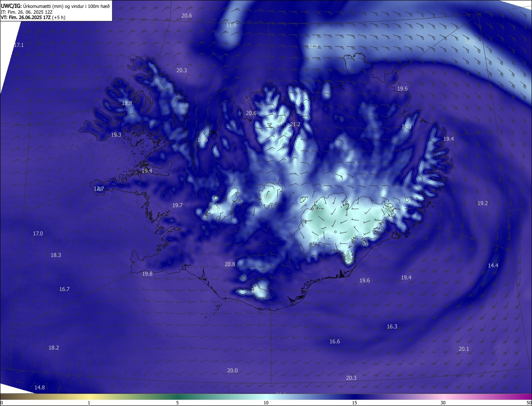Click the 18.3 value label

(56, 255)
